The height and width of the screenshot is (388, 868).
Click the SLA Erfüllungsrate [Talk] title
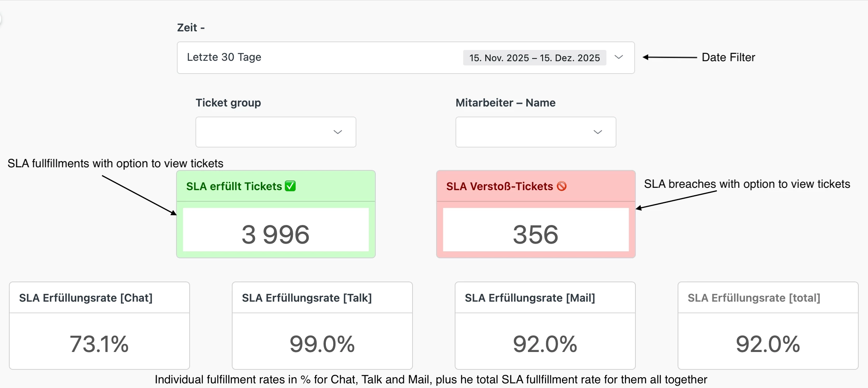pos(306,298)
